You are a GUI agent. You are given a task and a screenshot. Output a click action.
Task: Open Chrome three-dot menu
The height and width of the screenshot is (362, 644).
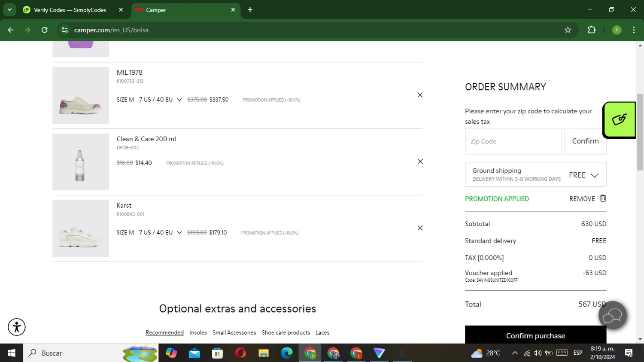[x=634, y=30]
